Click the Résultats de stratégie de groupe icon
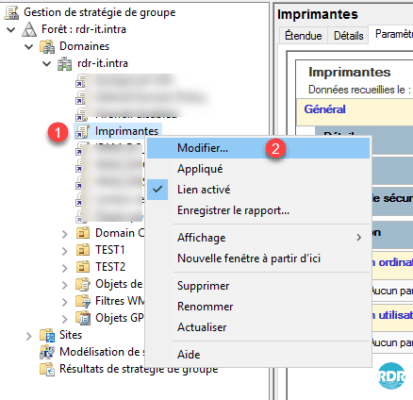Viewport: 413px width, 400px height. [x=47, y=369]
